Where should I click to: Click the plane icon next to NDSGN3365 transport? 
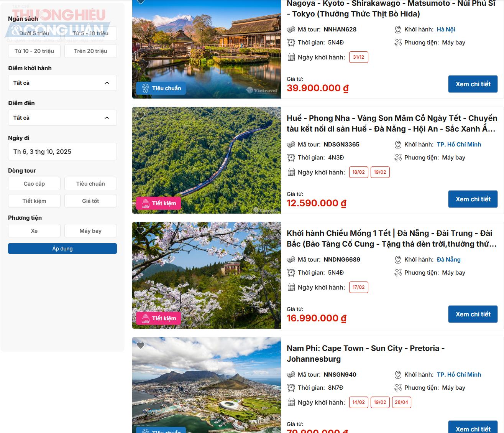coord(398,158)
